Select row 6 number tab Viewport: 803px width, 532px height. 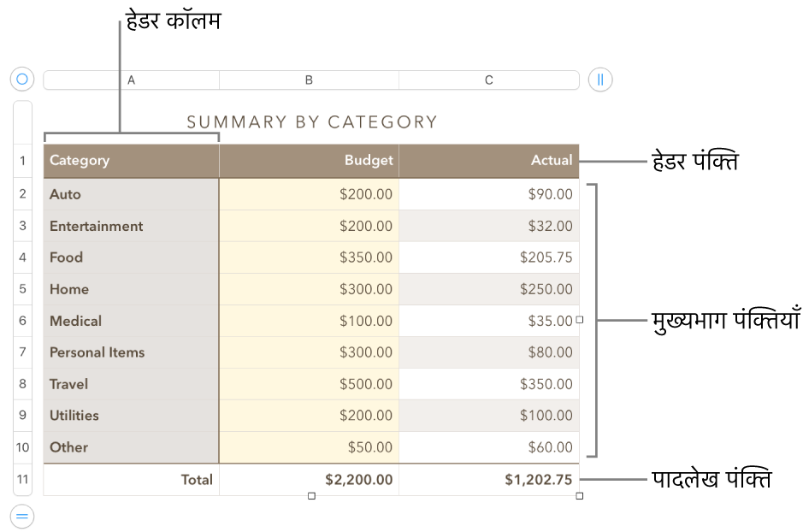pos(23,321)
